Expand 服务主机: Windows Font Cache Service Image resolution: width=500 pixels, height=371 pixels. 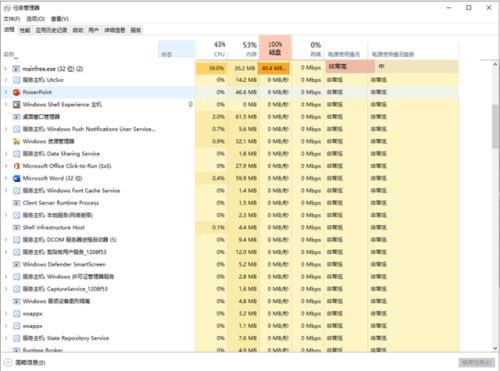pos(6,191)
